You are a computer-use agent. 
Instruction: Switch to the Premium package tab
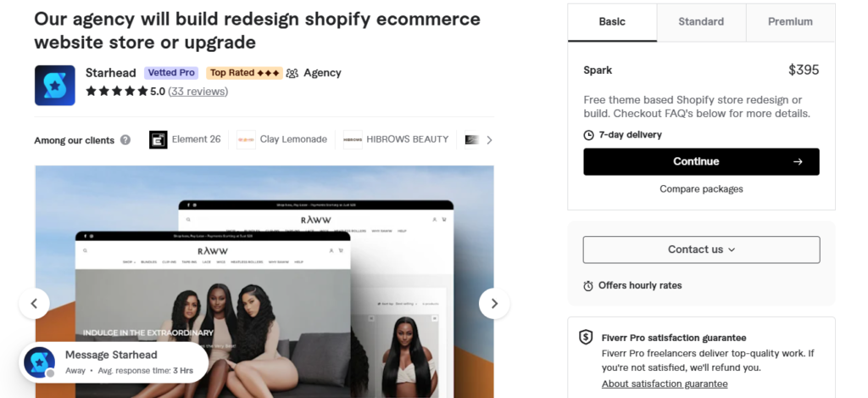tap(791, 22)
